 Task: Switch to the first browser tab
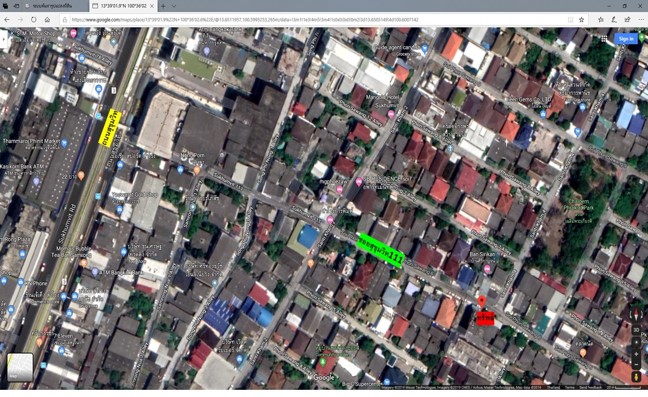pyautogui.click(x=56, y=6)
